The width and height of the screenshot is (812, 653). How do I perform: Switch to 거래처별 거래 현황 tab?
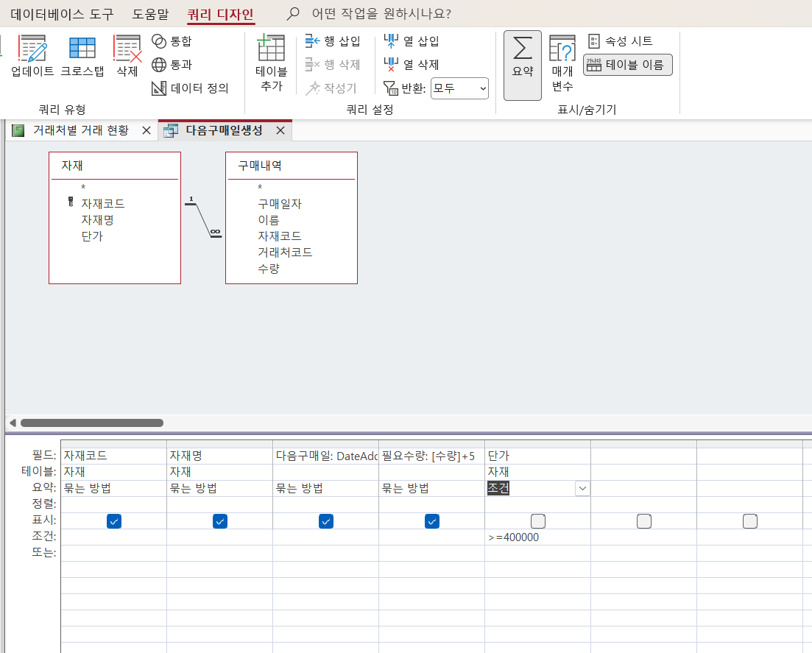point(80,130)
